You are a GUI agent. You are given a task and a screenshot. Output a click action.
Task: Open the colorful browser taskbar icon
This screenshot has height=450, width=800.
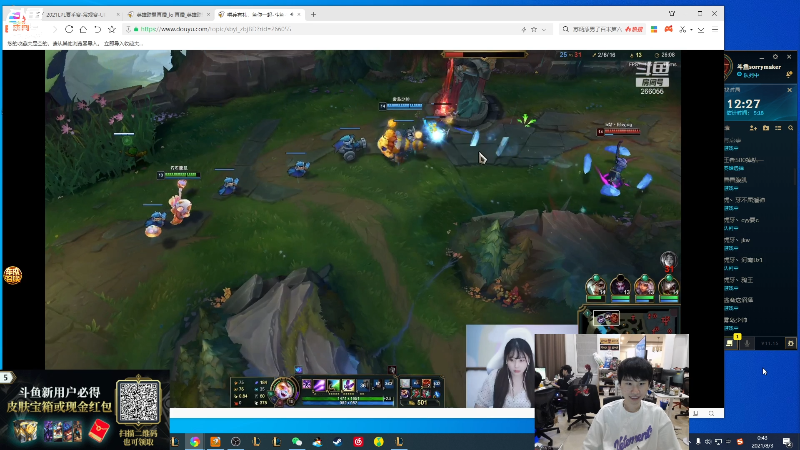[x=195, y=441]
